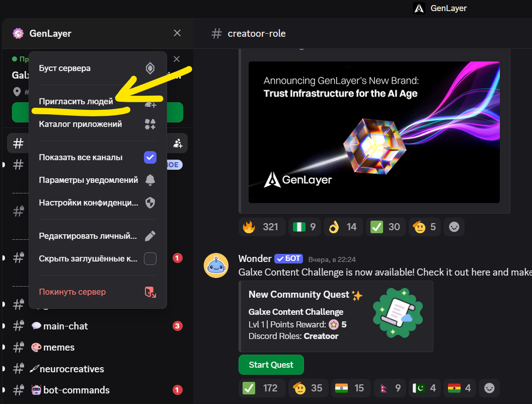This screenshot has width=532, height=404.
Task: Enable Скрыть заглушённые каналы checkbox
Action: tap(150, 259)
